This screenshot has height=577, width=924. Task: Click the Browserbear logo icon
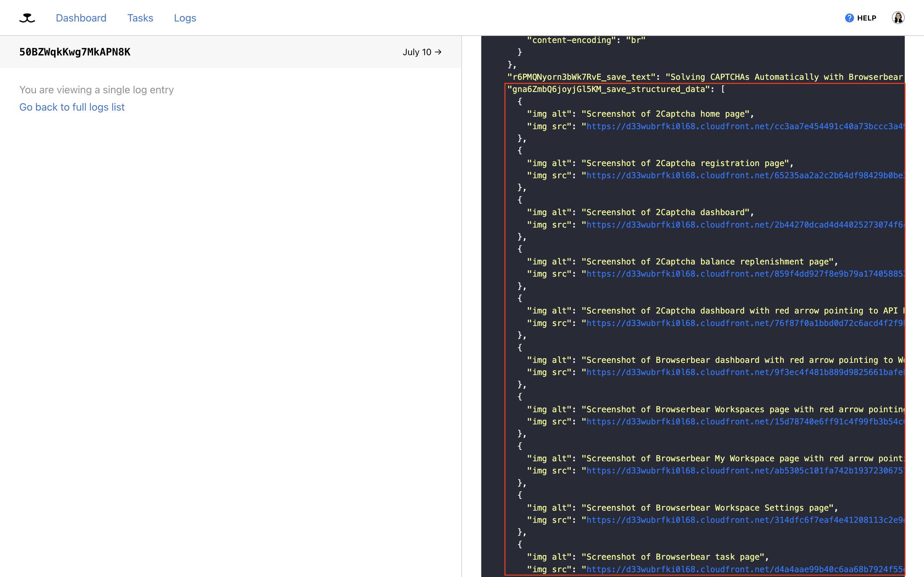[27, 17]
